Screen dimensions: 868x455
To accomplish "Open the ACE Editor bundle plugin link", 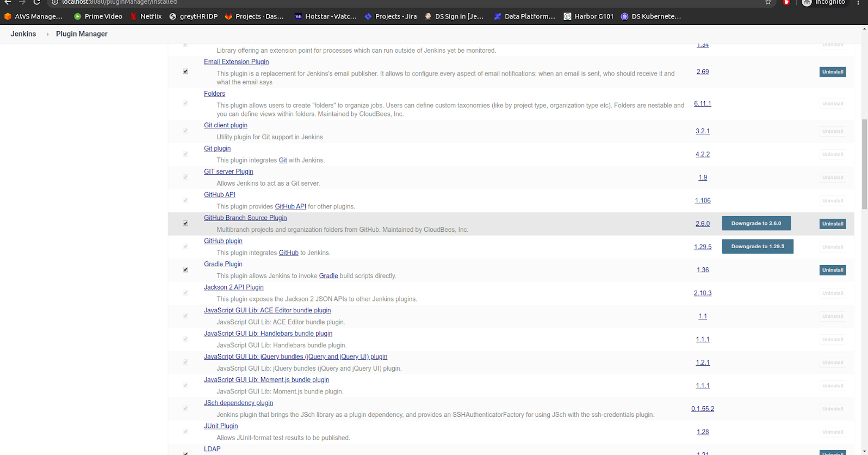I will tap(267, 310).
